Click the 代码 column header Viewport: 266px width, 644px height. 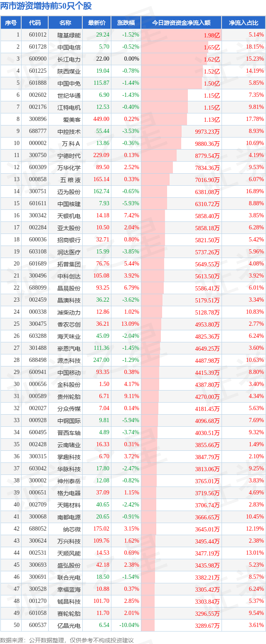point(35,23)
